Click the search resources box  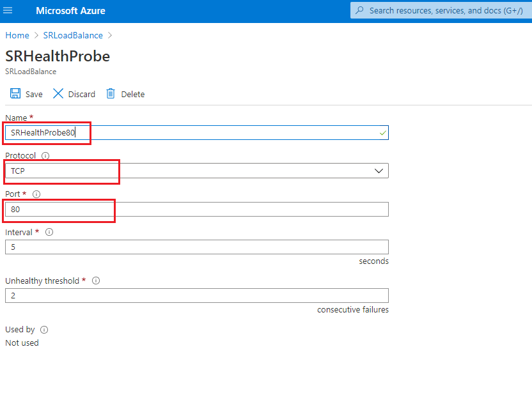[446, 11]
